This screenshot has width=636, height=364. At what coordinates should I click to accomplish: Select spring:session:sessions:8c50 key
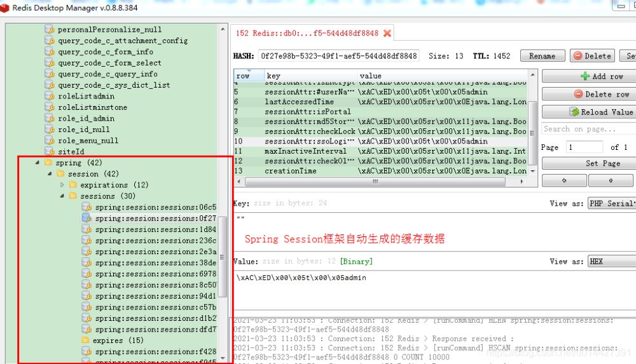coord(156,285)
